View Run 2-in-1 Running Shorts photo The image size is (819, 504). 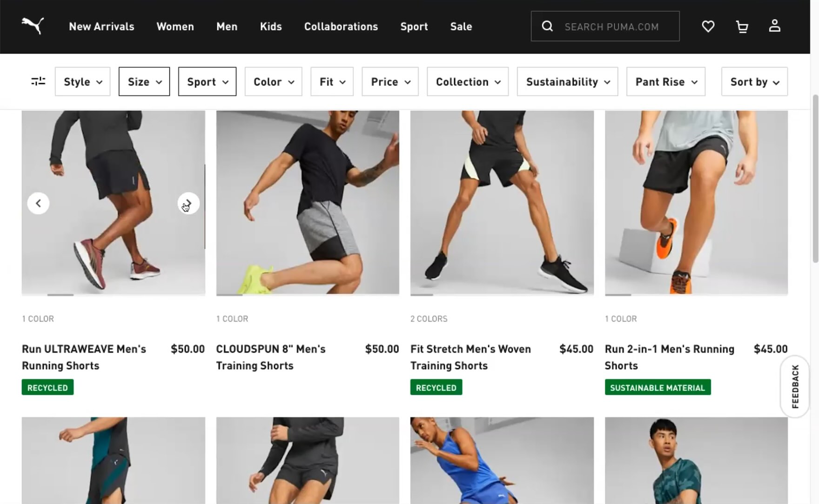(696, 203)
